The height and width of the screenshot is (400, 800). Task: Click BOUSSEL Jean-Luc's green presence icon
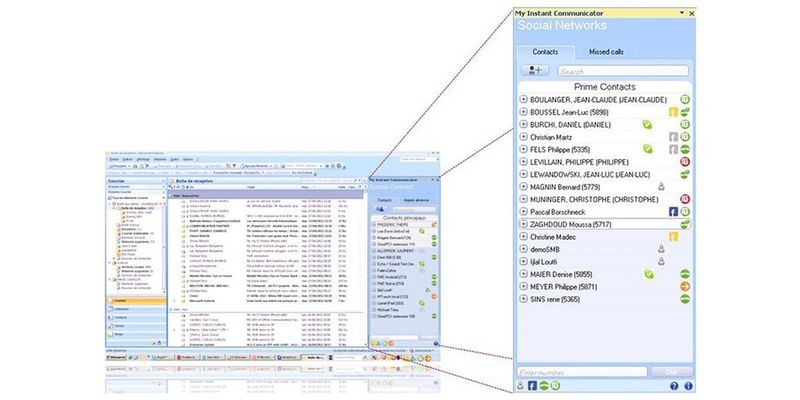[x=685, y=112]
